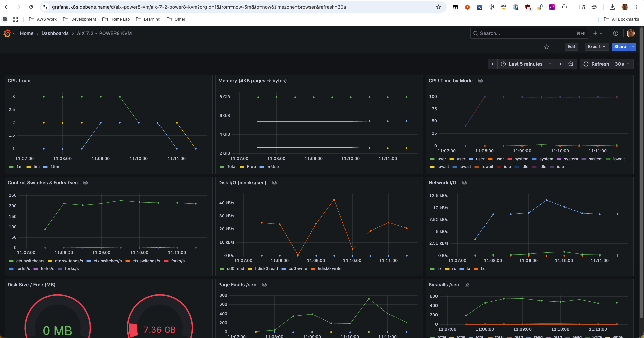644x338 pixels.
Task: Click the Edit button
Action: click(571, 47)
